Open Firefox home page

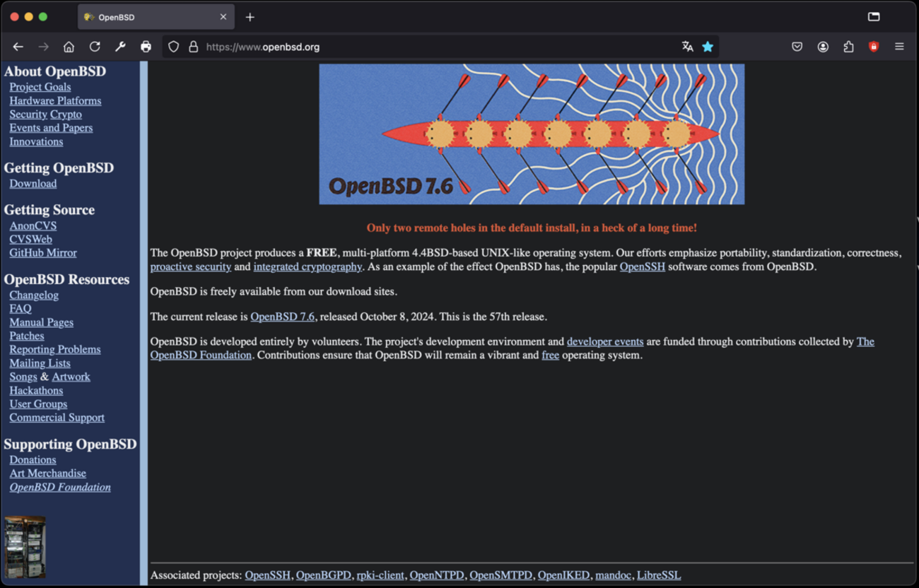[x=69, y=47]
